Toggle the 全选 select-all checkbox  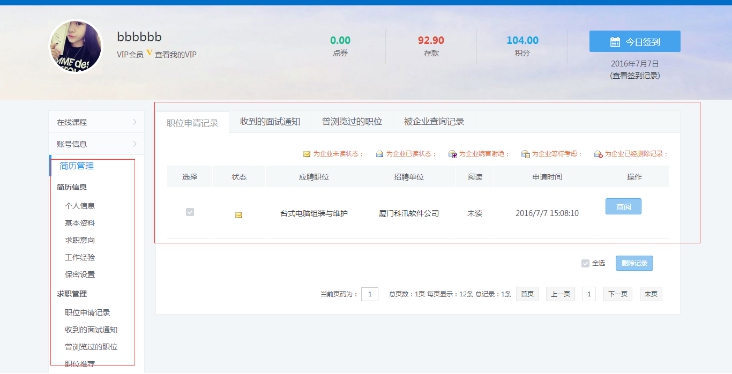pyautogui.click(x=585, y=263)
